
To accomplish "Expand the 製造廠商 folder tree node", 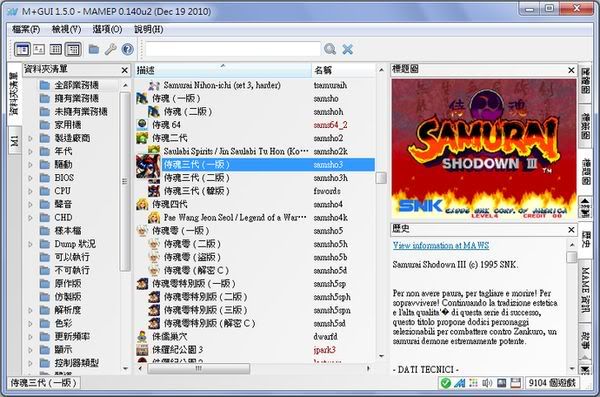I will [x=31, y=138].
